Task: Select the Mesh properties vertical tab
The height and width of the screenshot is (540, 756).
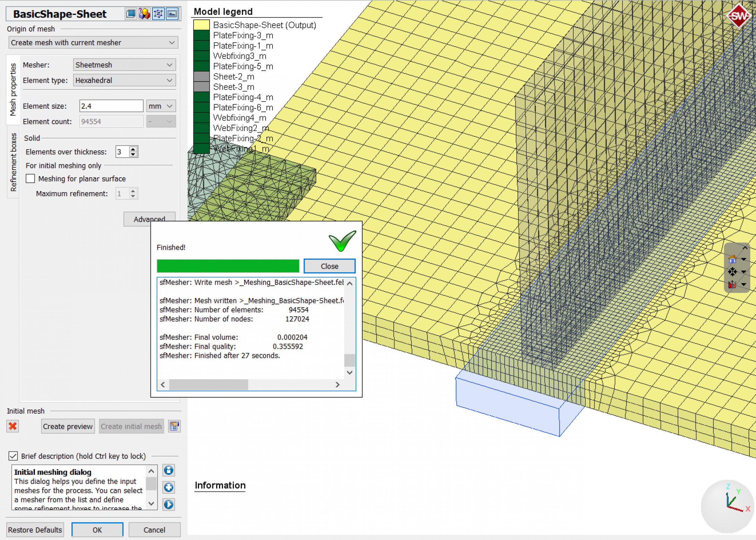Action: (13, 89)
